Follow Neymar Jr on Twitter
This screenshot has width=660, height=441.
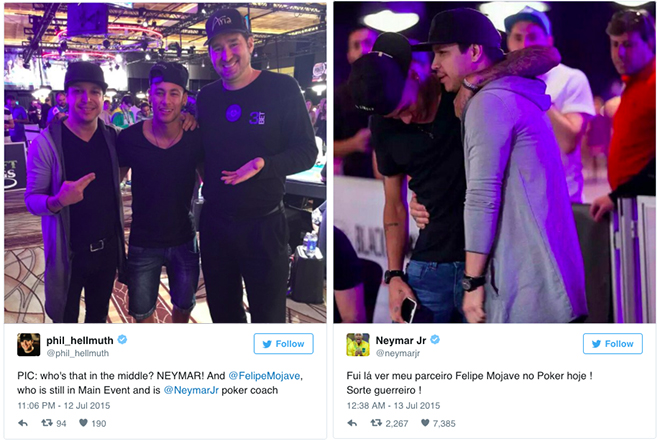point(612,344)
